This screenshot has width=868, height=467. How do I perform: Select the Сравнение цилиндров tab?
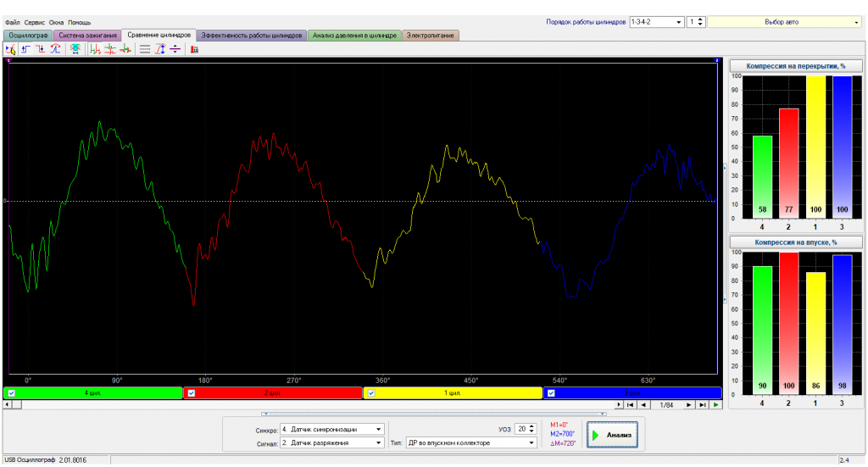159,35
